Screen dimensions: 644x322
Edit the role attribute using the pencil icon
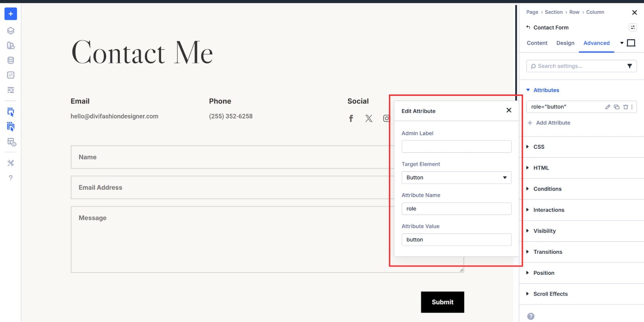607,107
